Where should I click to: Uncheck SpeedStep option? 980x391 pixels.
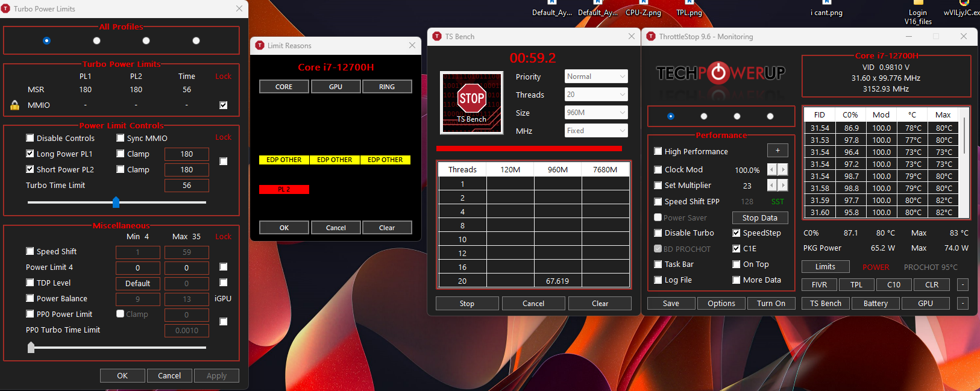click(x=737, y=233)
